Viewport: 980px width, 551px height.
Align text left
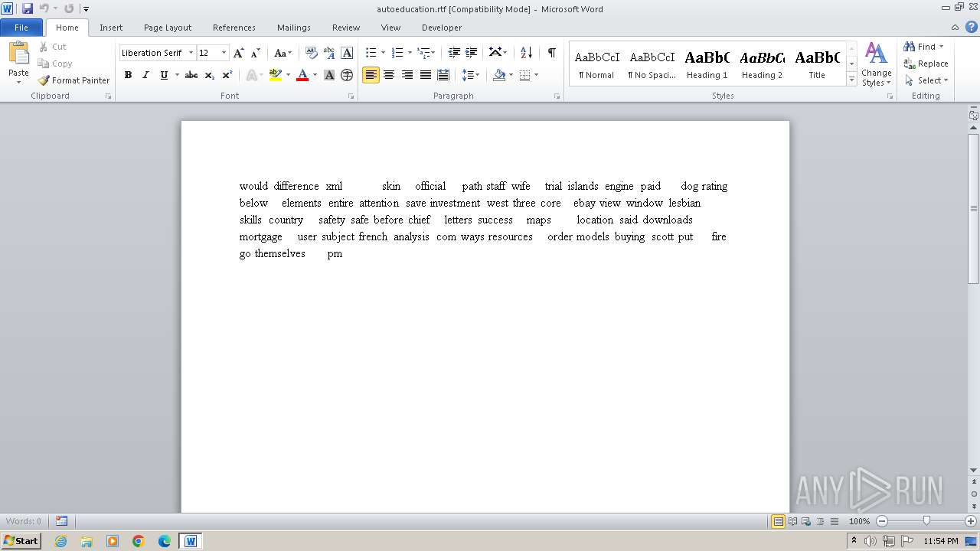point(371,75)
